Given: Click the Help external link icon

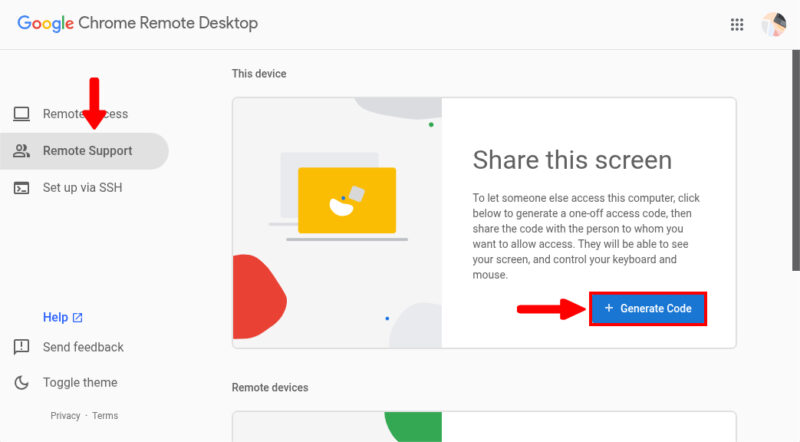Looking at the screenshot, I should tap(78, 317).
